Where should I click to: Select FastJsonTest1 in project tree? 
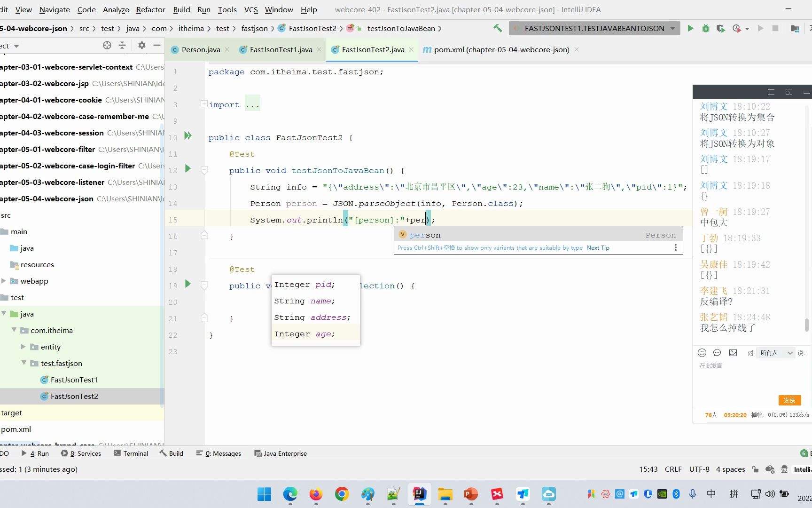tap(74, 380)
